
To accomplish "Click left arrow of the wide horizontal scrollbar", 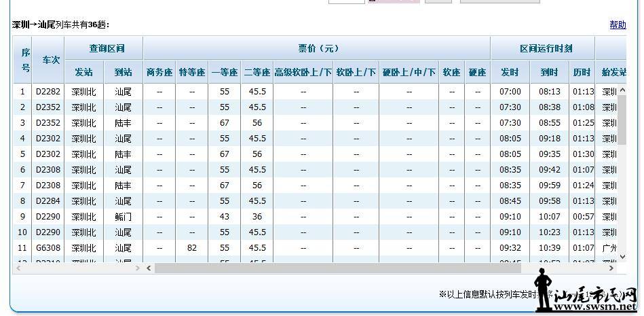I will pos(149,268).
